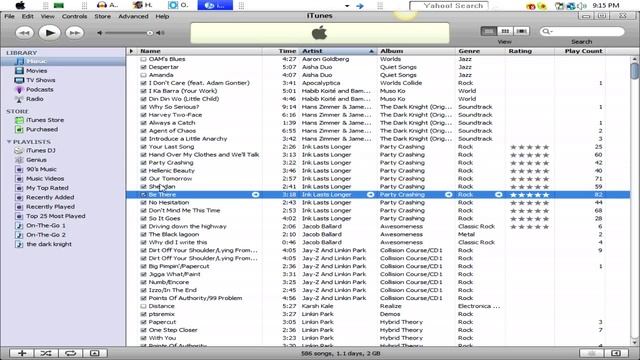Open the Edit menu
The width and height of the screenshot is (640, 360).
(x=28, y=16)
